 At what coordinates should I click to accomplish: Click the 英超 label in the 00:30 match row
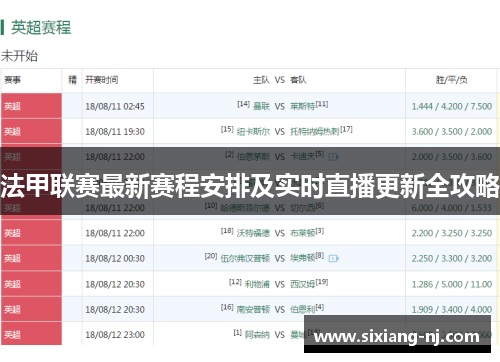point(12,258)
